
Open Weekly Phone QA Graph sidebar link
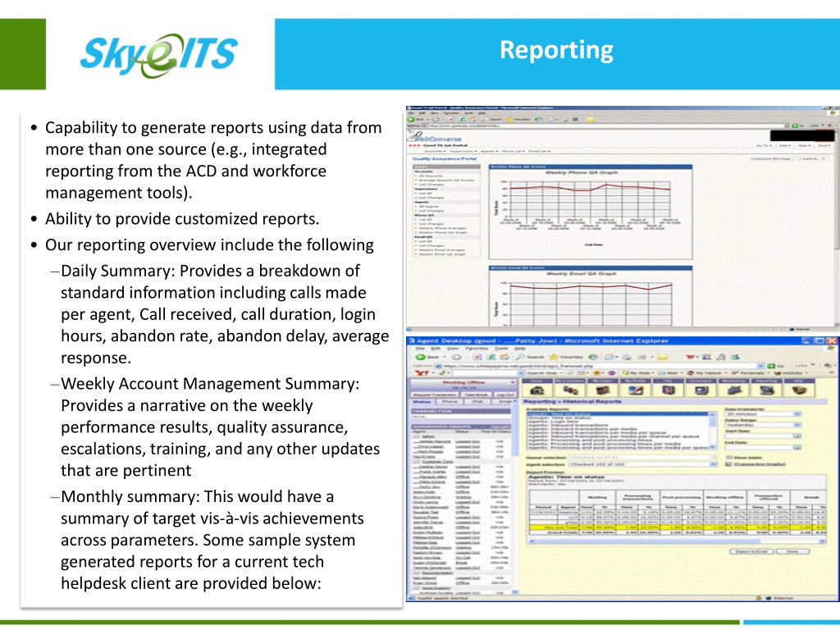[x=442, y=232]
